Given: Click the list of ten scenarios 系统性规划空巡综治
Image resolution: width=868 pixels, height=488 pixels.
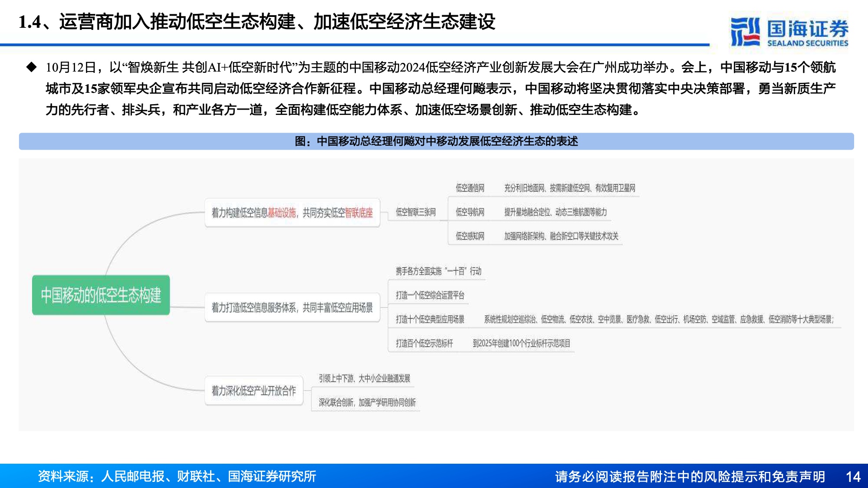Looking at the screenshot, I should [x=659, y=319].
